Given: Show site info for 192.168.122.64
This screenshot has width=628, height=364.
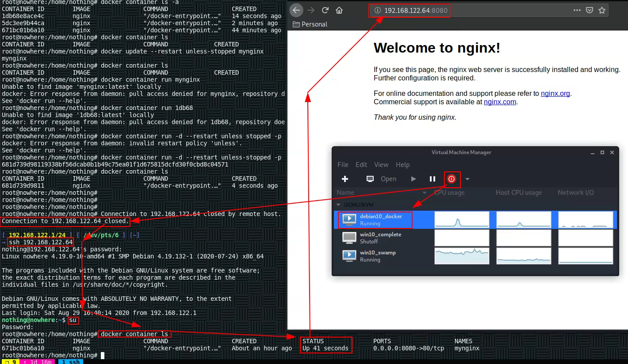Looking at the screenshot, I should [377, 10].
